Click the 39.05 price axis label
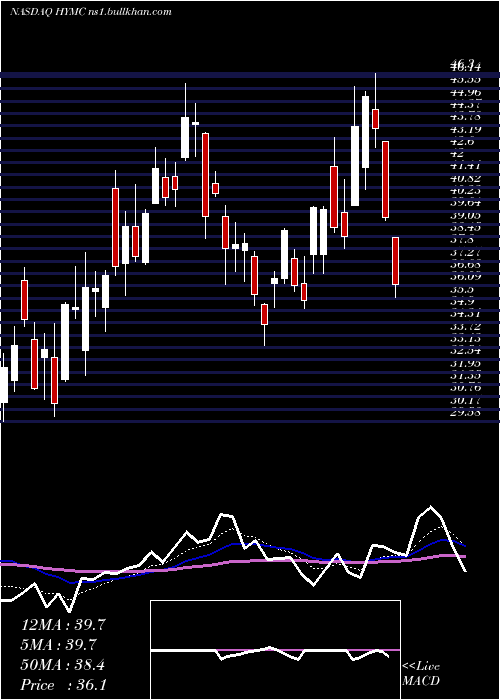The width and height of the screenshot is (500, 700). [466, 216]
